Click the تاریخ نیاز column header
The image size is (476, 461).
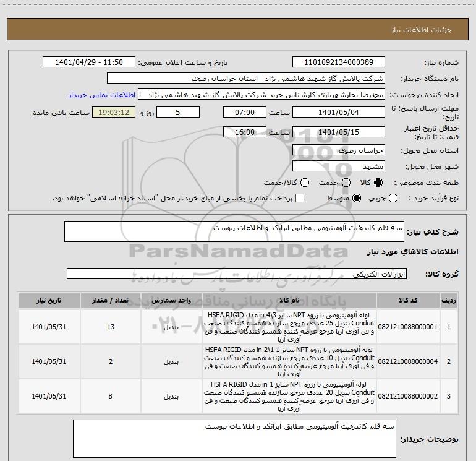[x=49, y=301]
